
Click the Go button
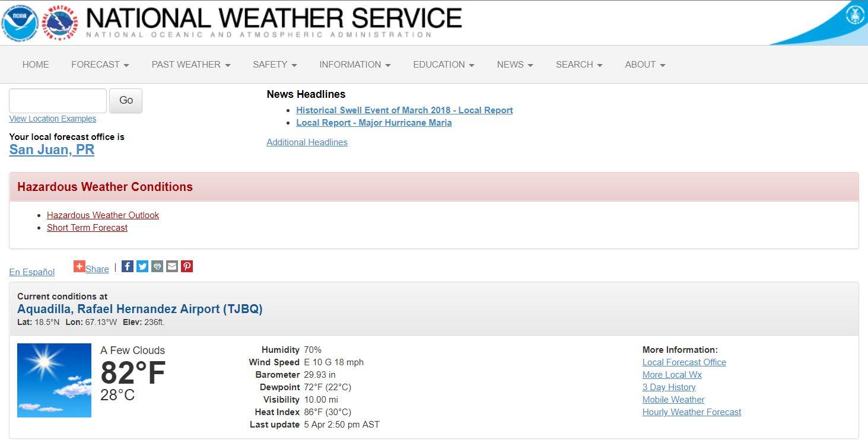point(126,101)
